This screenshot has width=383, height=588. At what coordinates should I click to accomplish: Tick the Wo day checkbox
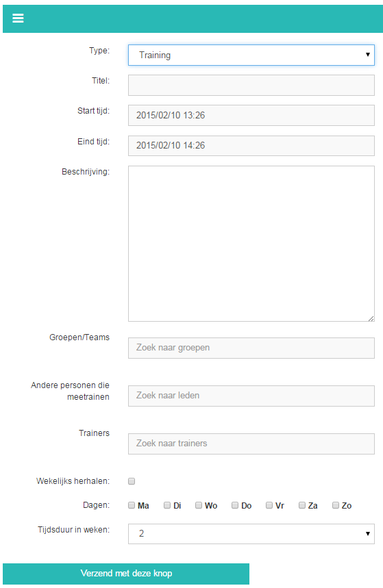(x=199, y=505)
